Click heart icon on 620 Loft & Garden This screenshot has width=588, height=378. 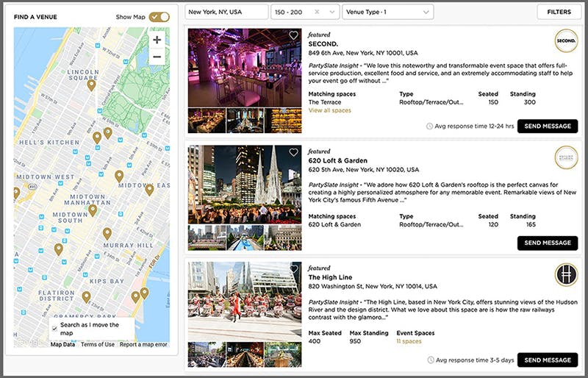tap(293, 152)
